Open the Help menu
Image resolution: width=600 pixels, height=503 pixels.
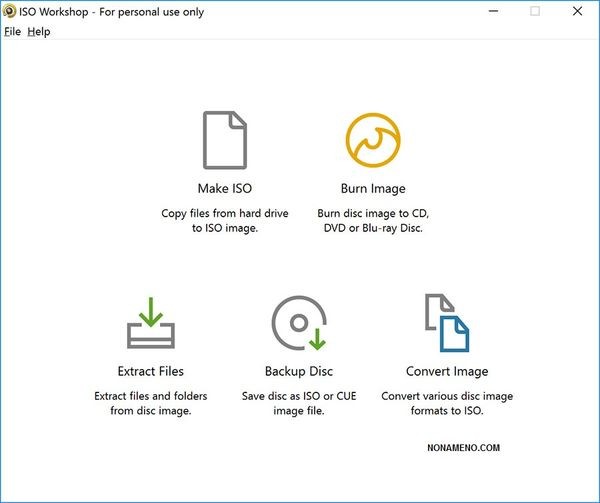click(x=39, y=31)
